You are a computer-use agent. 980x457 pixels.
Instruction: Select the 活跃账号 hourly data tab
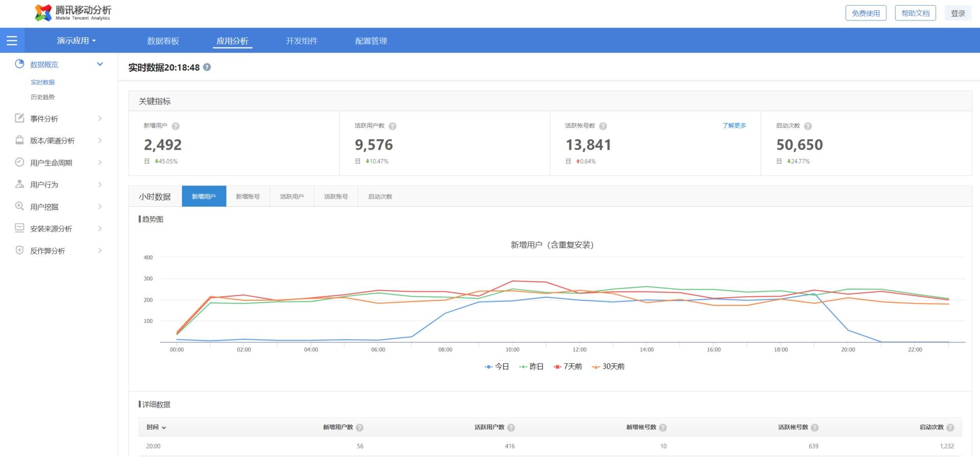pos(336,197)
